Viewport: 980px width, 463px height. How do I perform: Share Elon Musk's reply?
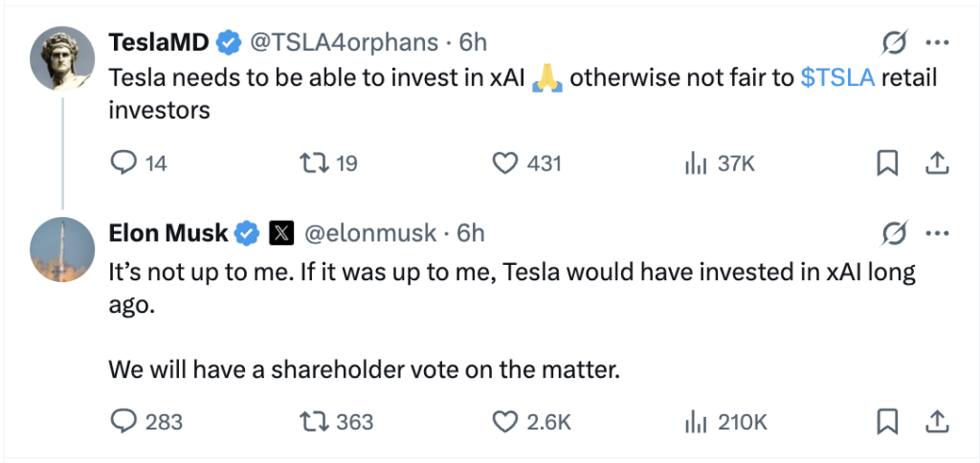[x=937, y=421]
